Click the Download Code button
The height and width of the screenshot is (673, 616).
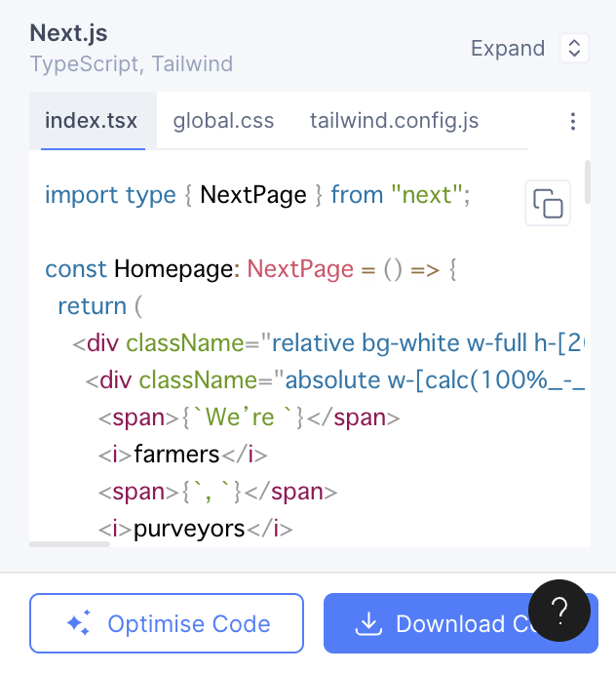461,623
